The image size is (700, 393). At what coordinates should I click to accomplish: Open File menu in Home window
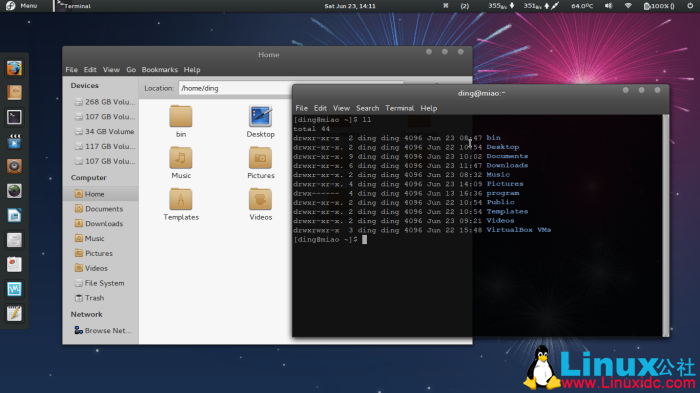[x=71, y=70]
